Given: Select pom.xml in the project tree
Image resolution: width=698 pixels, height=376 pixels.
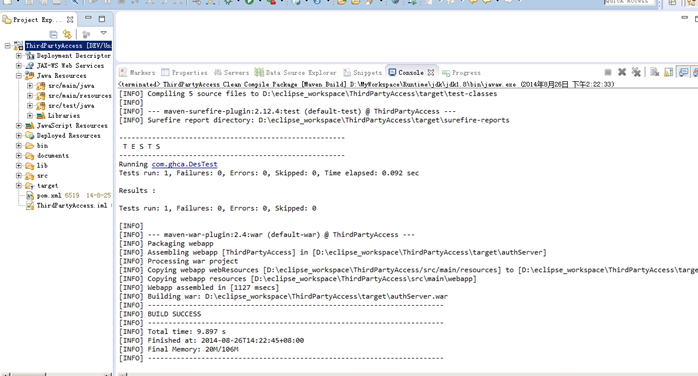Looking at the screenshot, I should click(x=49, y=196).
